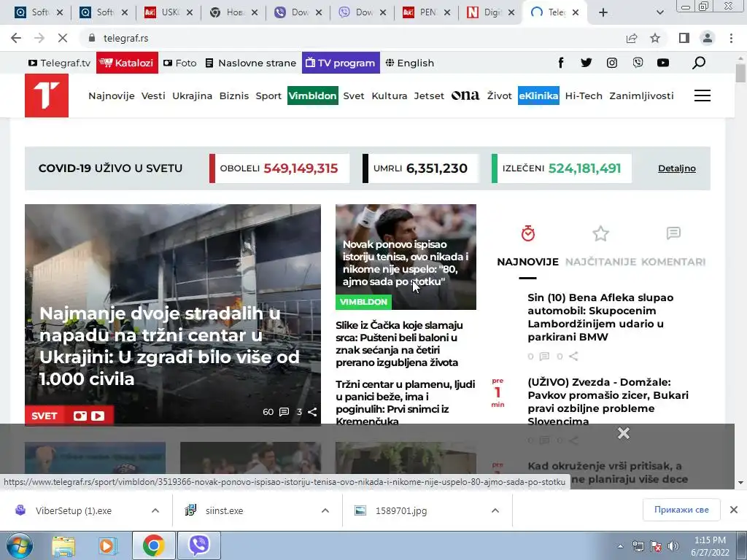The height and width of the screenshot is (560, 747).
Task: Open Telegraf.tv link
Action: (59, 63)
